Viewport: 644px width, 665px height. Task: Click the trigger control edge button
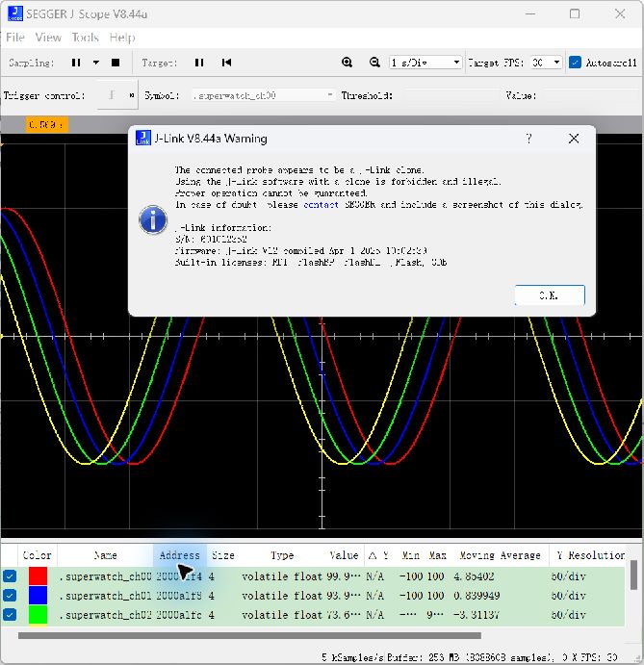coord(112,95)
